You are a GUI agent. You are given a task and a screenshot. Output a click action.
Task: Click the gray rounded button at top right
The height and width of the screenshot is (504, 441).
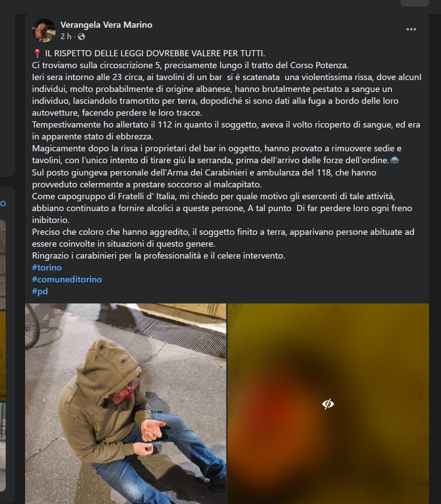pos(415,3)
